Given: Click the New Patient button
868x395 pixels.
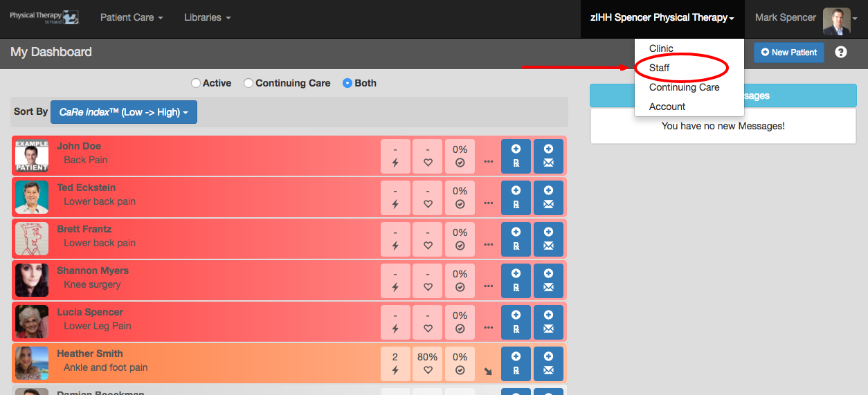Looking at the screenshot, I should point(788,53).
